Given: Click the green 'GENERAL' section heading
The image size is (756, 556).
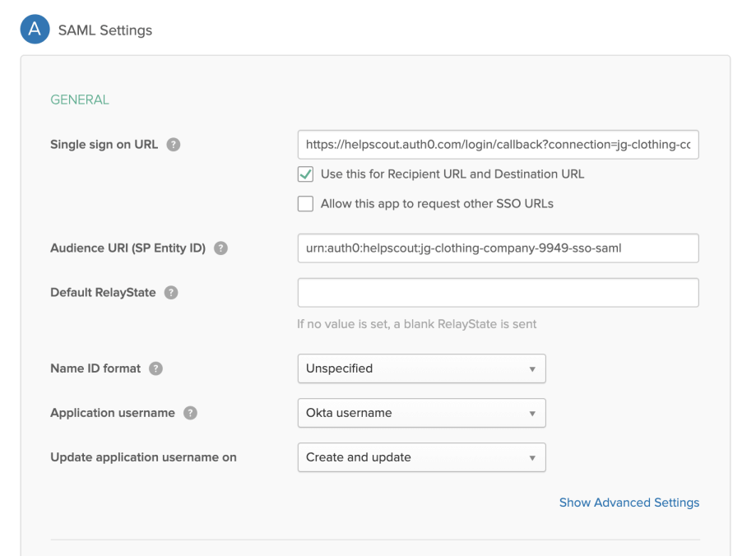Looking at the screenshot, I should (80, 100).
